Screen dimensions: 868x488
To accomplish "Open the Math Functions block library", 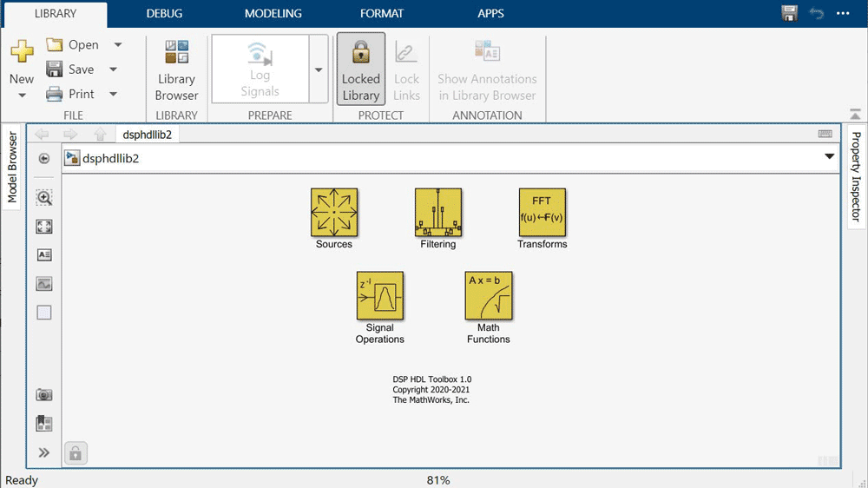I will [x=488, y=296].
